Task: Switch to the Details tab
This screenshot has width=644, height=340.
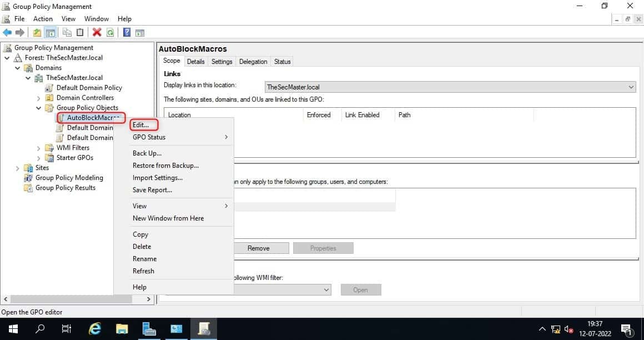Action: pyautogui.click(x=195, y=62)
